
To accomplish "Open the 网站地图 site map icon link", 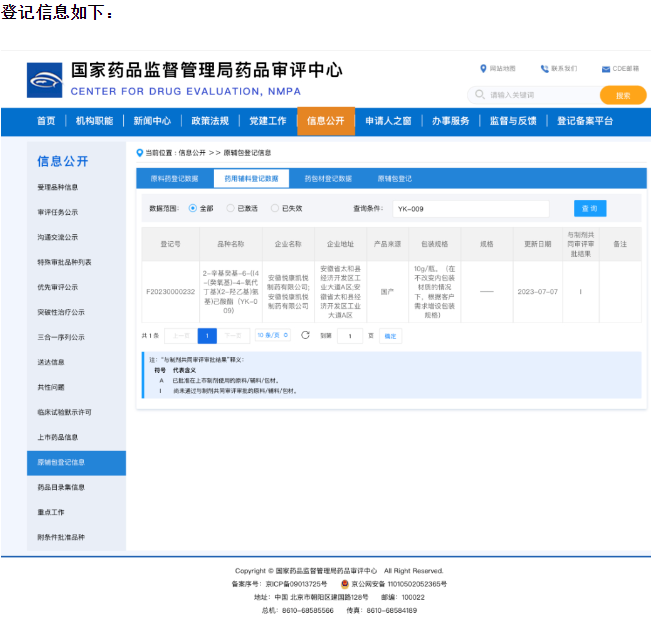I will coord(483,69).
